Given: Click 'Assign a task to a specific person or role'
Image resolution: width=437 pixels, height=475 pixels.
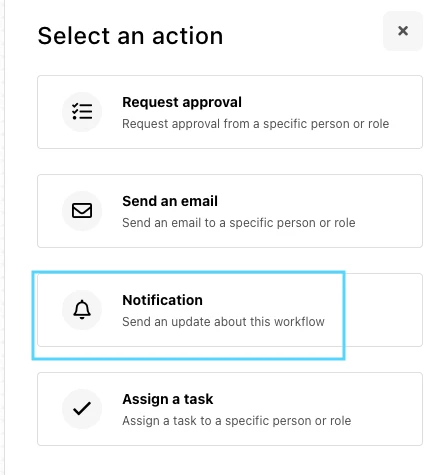Looking at the screenshot, I should 237,421.
